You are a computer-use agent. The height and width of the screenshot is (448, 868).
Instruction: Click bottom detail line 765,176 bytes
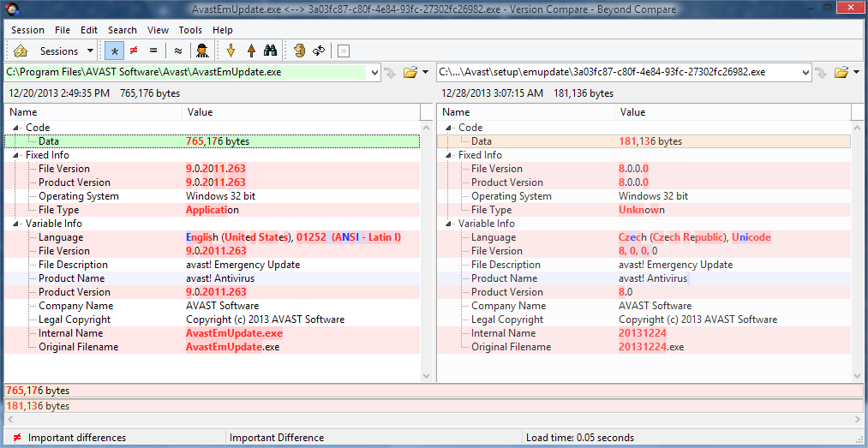434,391
